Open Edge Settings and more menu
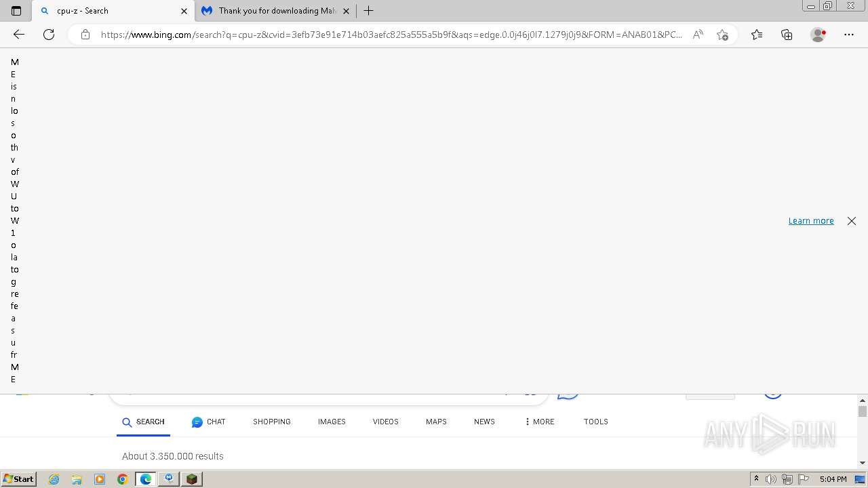This screenshot has height=488, width=868. tap(849, 35)
